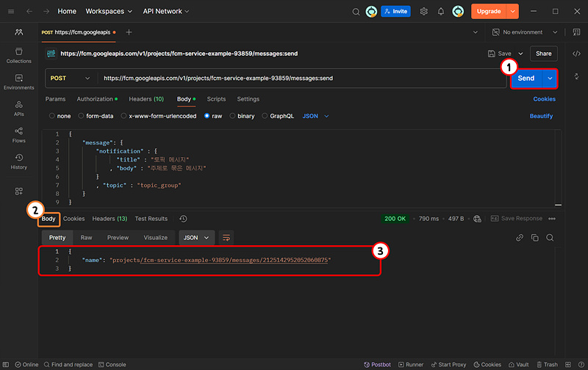Click in the request URL field
588x370 pixels.
302,79
